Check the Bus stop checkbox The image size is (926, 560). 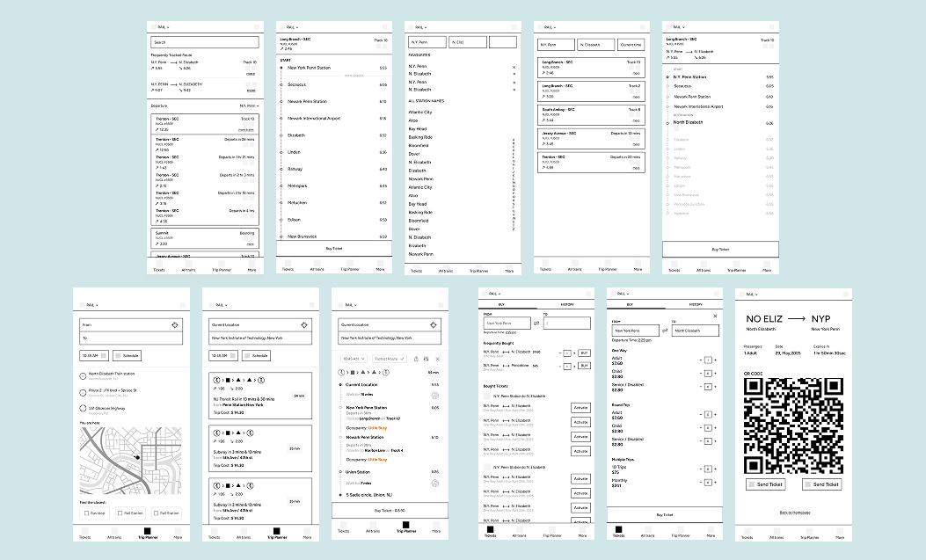click(x=85, y=513)
